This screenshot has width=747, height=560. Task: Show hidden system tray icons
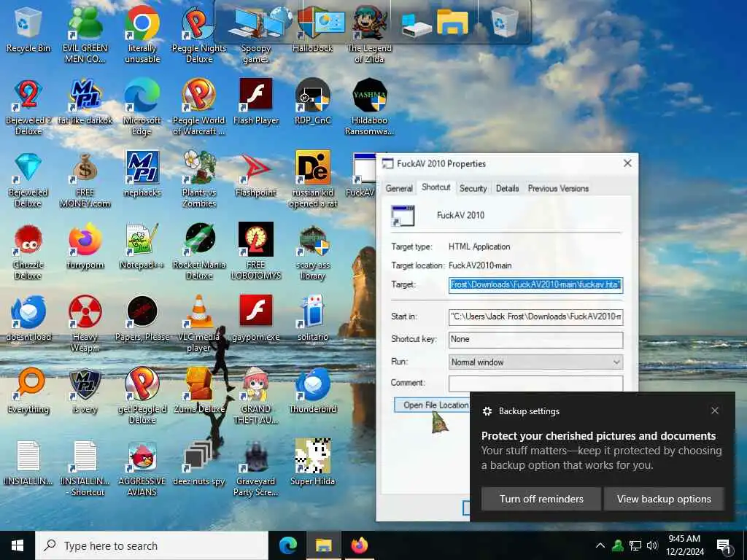point(600,545)
